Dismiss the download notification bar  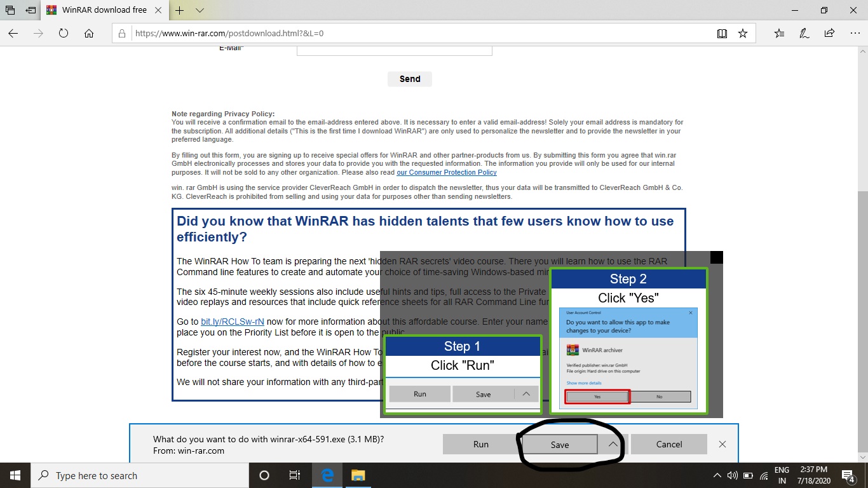(x=722, y=444)
